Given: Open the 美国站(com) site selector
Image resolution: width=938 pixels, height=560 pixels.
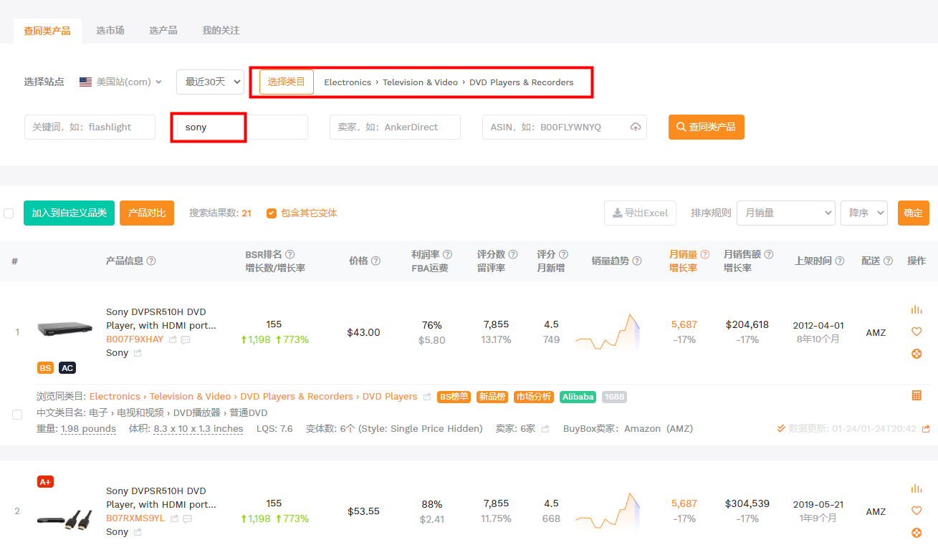Looking at the screenshot, I should click(x=120, y=82).
